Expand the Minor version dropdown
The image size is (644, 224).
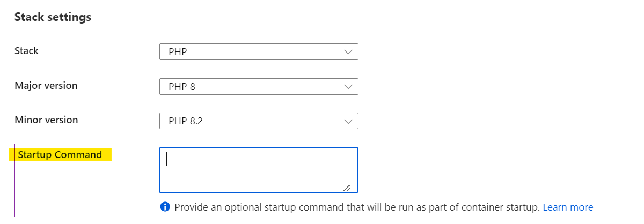(x=259, y=121)
